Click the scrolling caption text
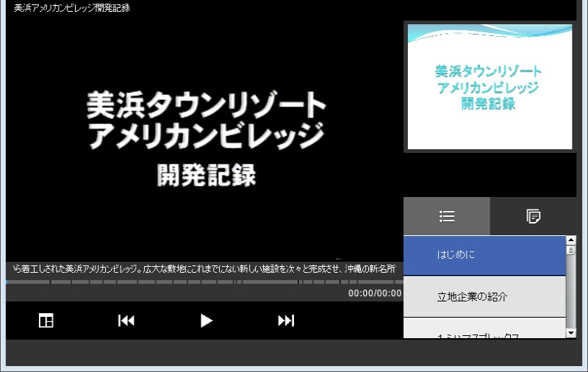 (205, 269)
